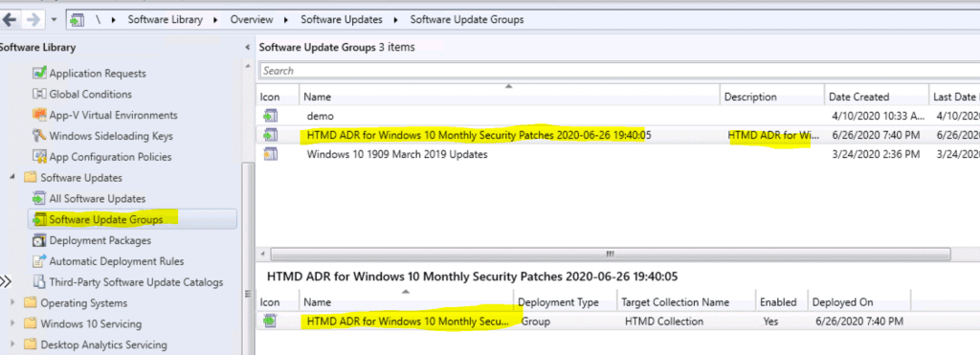Select App-V Virtual Environments node
This screenshot has height=355, width=980.
point(113,115)
